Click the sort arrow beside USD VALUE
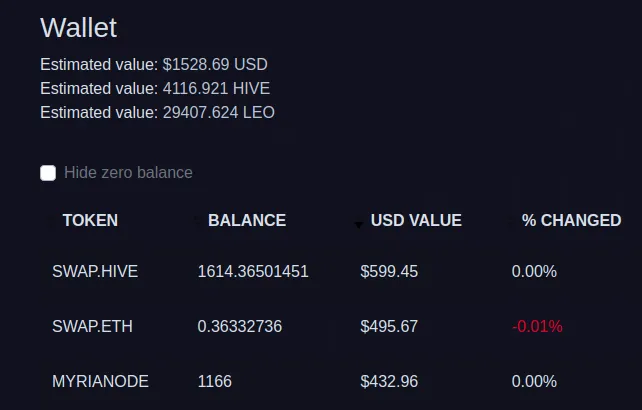The height and width of the screenshot is (410, 642). point(358,224)
